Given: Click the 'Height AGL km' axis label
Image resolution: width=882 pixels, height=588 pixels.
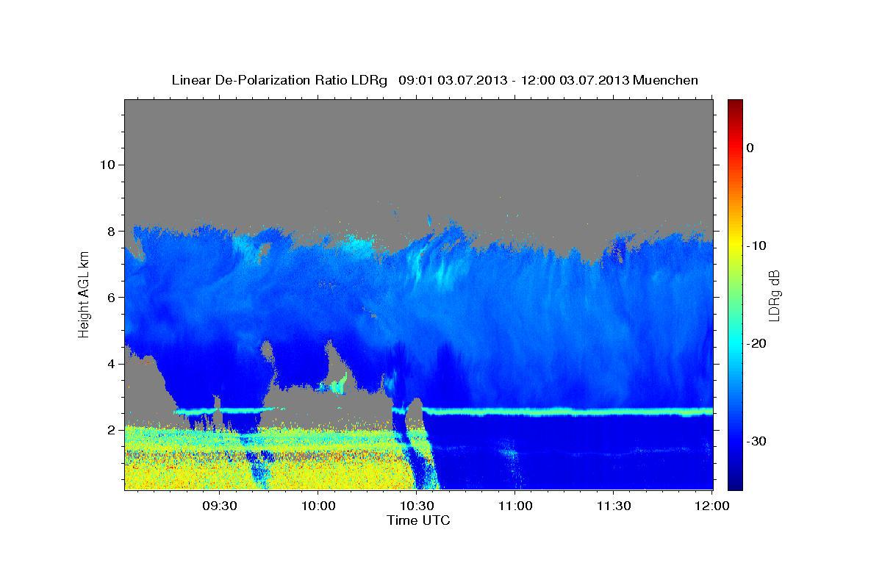Looking at the screenshot, I should click(x=85, y=295).
